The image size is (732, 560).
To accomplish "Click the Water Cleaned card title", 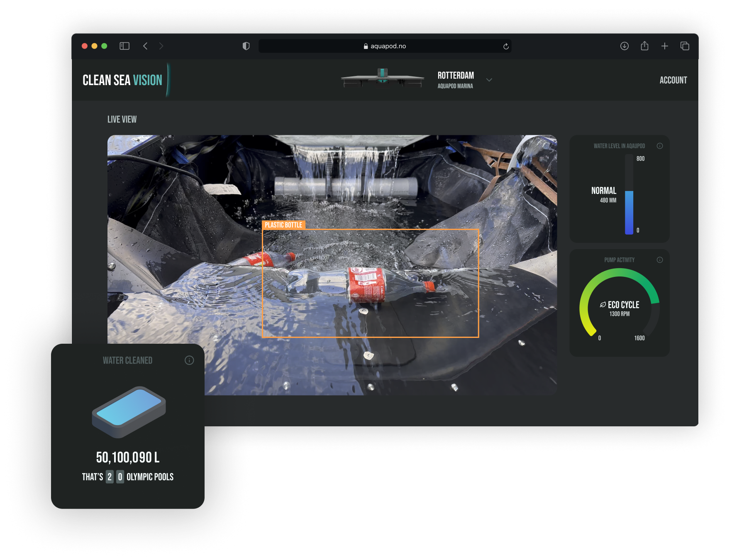I will 127,360.
